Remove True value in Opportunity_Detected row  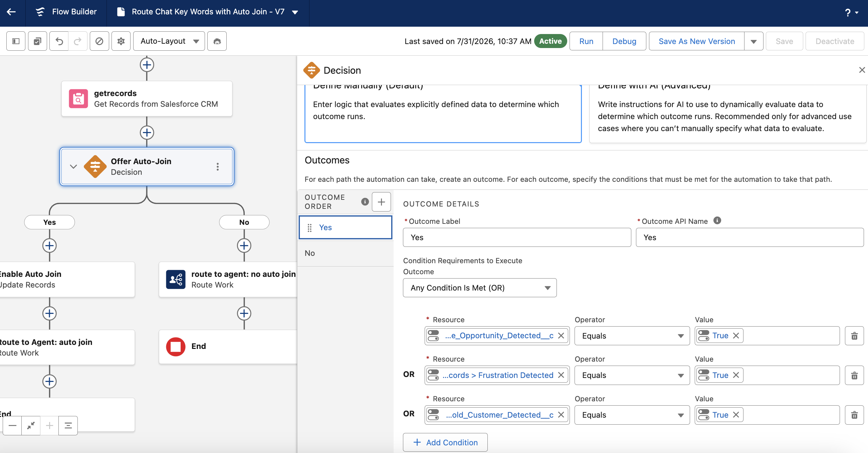coord(736,336)
